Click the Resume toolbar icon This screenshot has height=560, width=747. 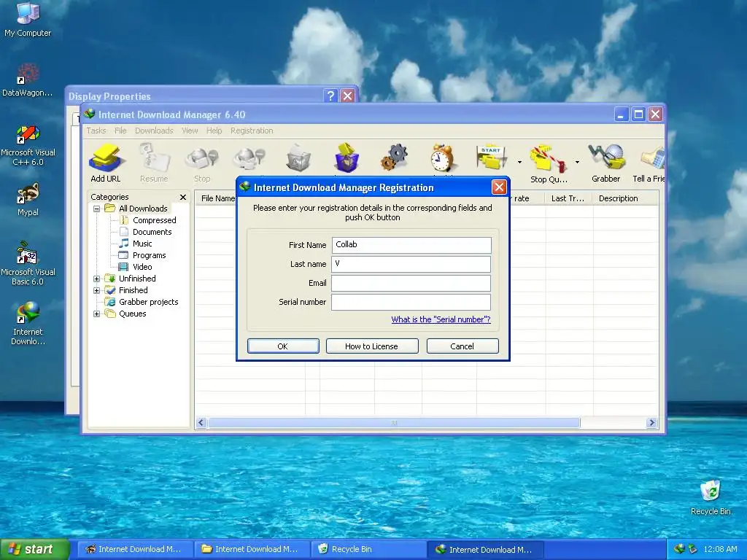click(154, 163)
